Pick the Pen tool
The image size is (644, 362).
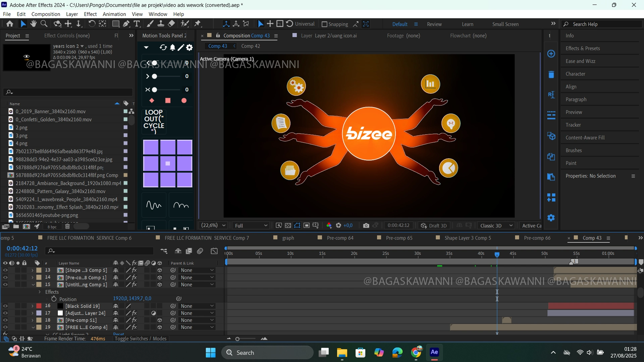(126, 24)
